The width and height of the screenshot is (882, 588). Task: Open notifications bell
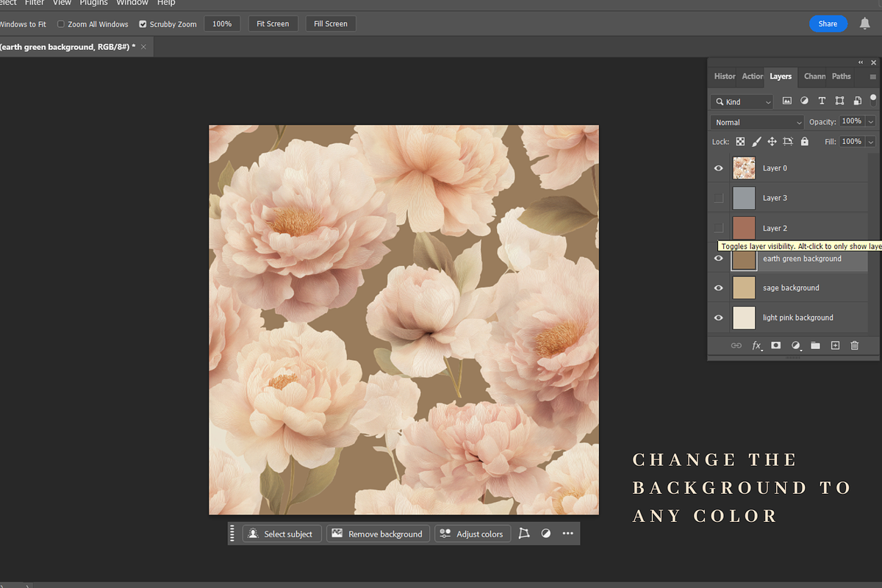point(865,24)
